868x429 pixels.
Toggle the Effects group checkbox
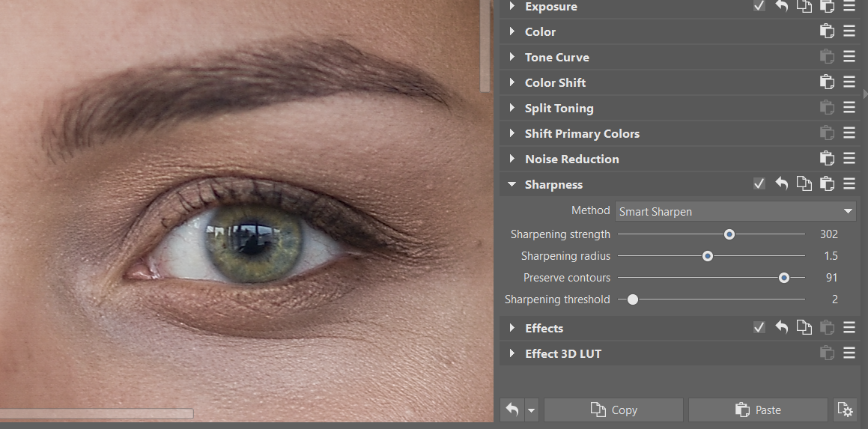[x=759, y=328]
